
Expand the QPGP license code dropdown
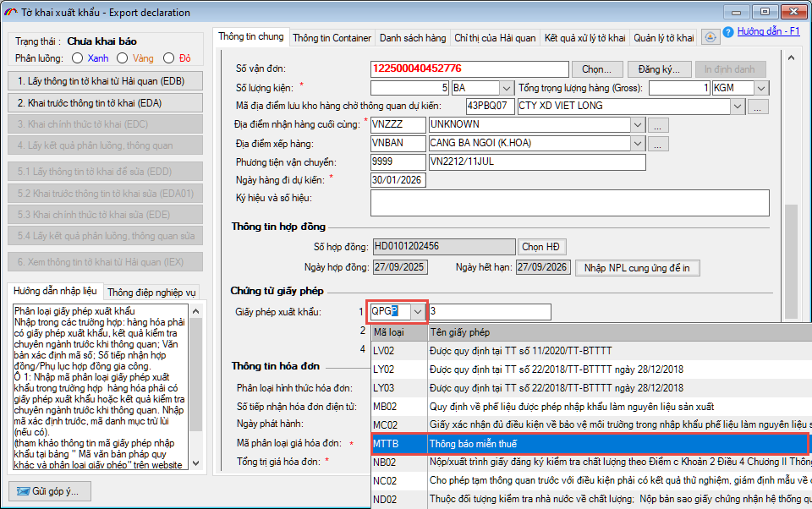418,312
